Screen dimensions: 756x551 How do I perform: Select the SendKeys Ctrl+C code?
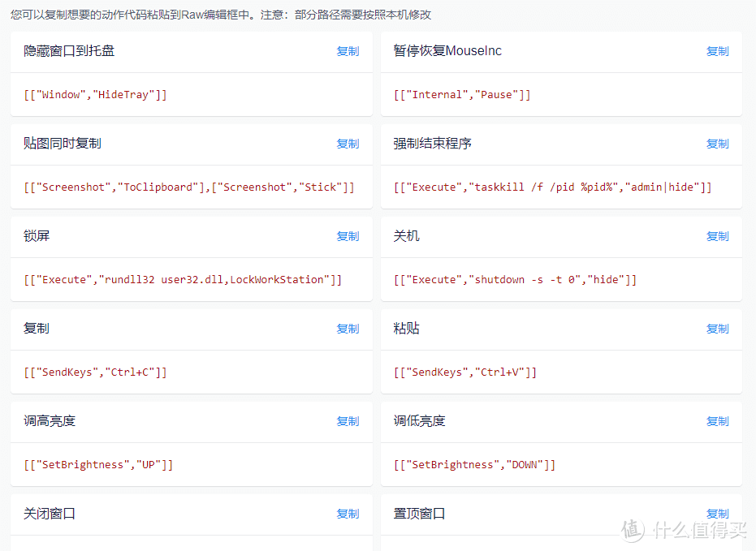pos(95,372)
